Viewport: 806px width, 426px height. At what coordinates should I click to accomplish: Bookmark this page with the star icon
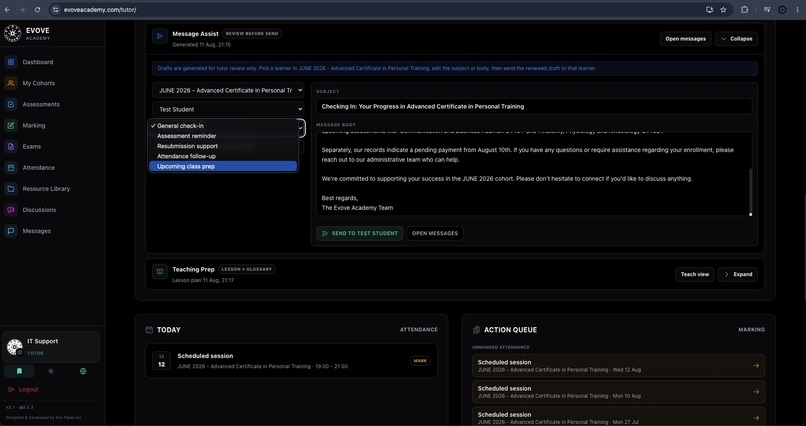[723, 9]
